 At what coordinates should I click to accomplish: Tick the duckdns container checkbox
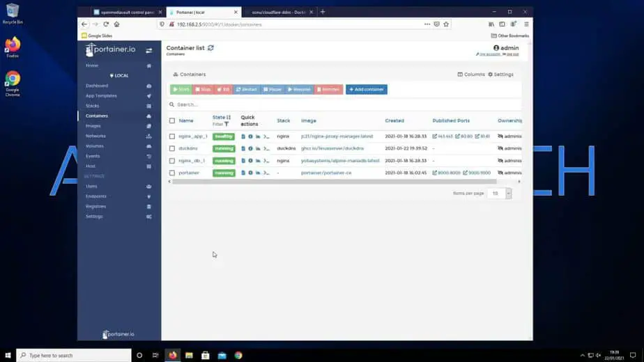[172, 148]
